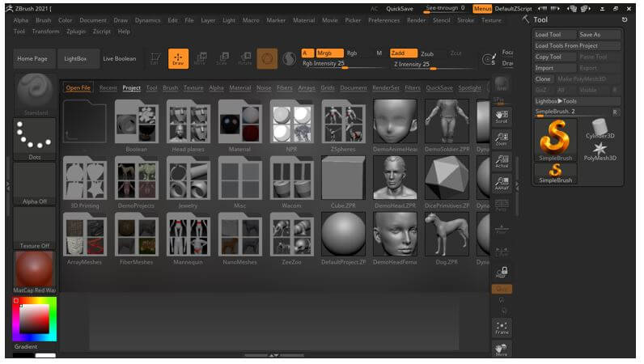Open the Dots stroke selector

pos(35,139)
